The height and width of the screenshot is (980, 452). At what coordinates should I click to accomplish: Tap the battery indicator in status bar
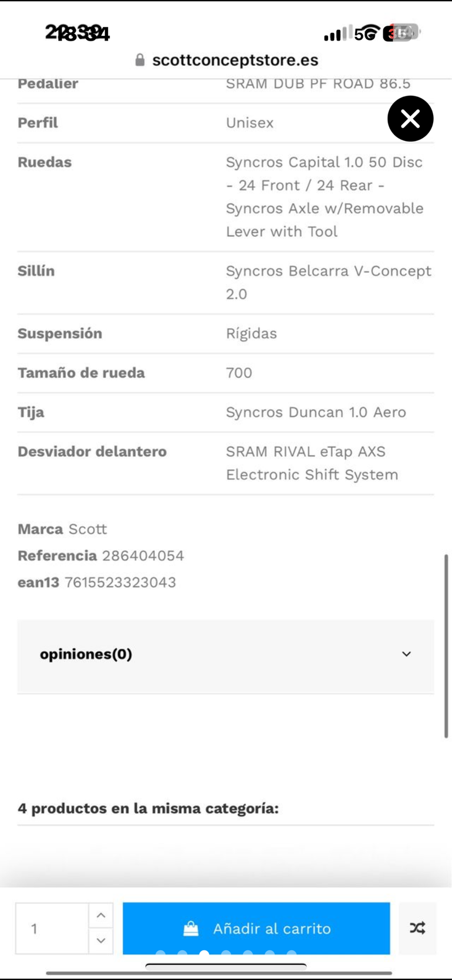click(x=400, y=33)
